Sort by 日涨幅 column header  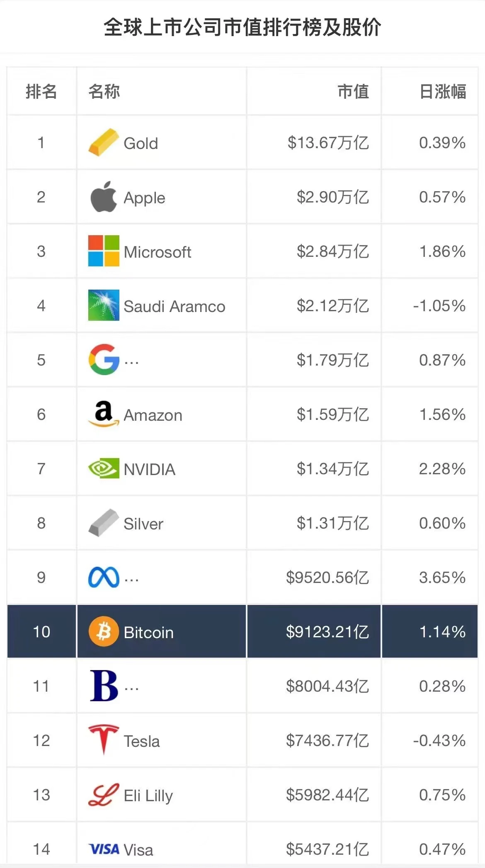442,92
